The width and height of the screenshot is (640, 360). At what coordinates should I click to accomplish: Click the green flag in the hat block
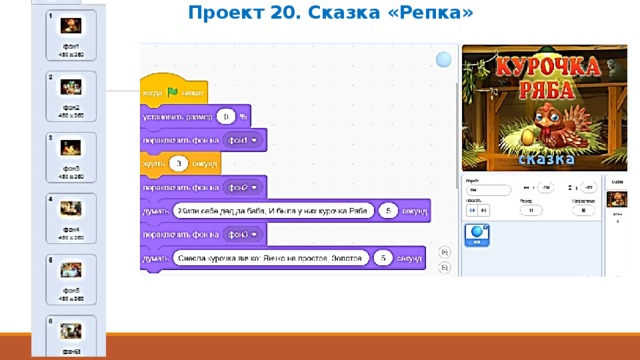click(173, 92)
